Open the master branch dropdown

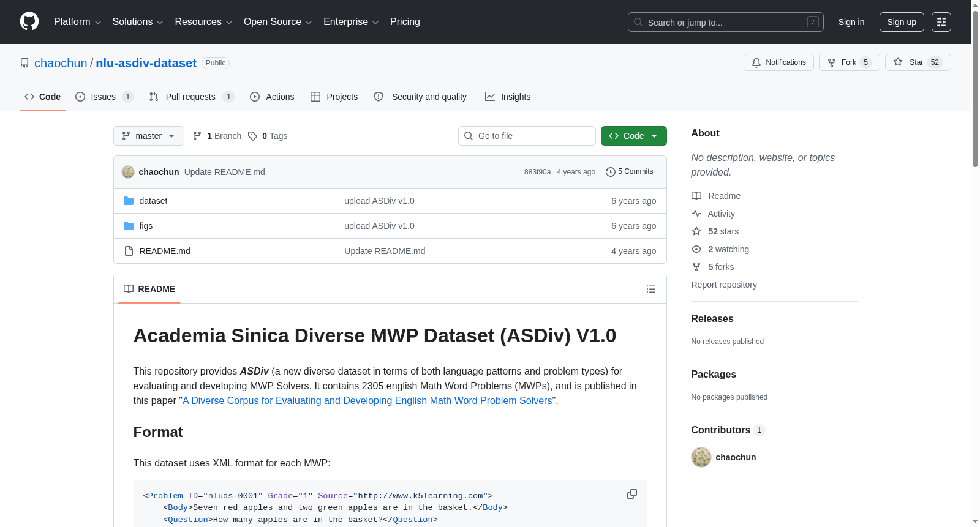tap(149, 136)
